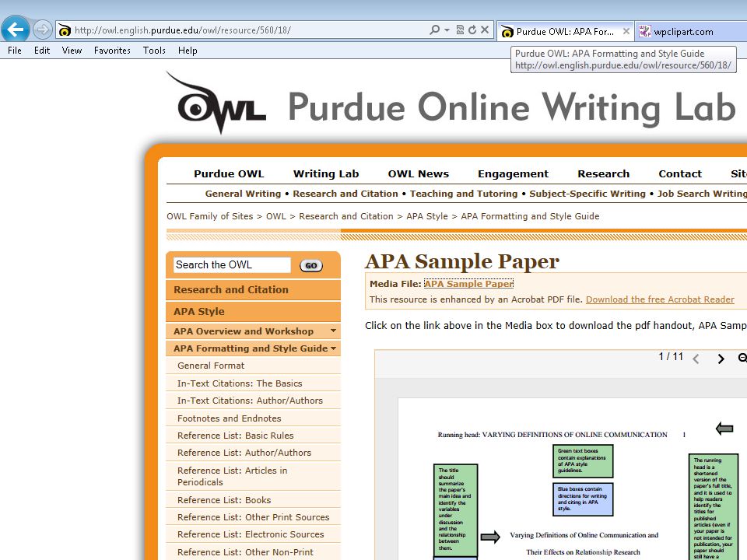Click OWL News in the top navigation
This screenshot has width=747, height=560.
(x=419, y=173)
